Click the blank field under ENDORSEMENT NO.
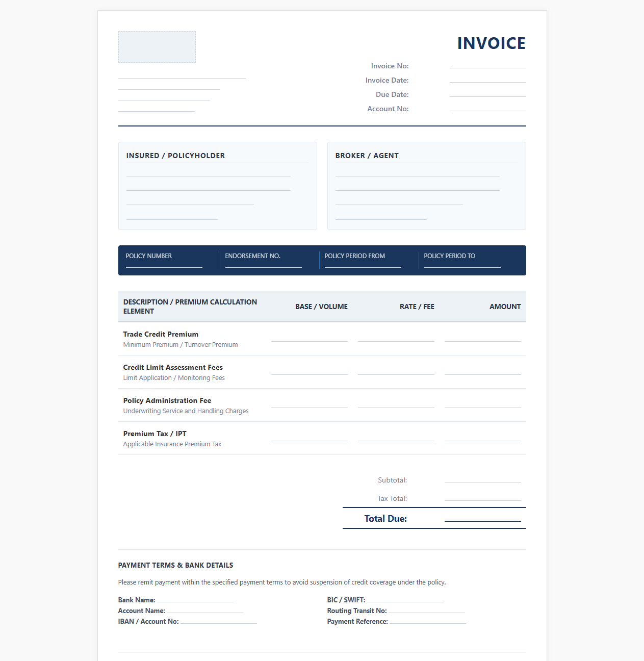This screenshot has height=661, width=644. click(264, 264)
